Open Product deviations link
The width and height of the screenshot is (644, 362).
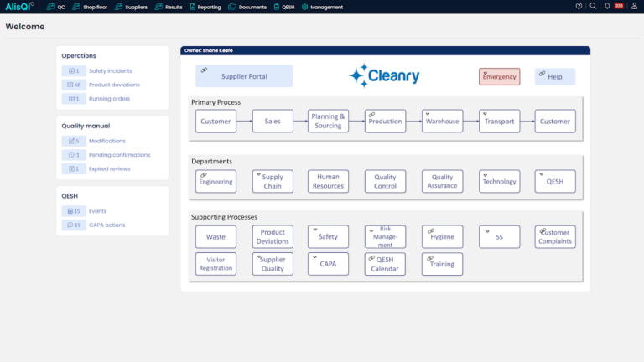pyautogui.click(x=114, y=85)
